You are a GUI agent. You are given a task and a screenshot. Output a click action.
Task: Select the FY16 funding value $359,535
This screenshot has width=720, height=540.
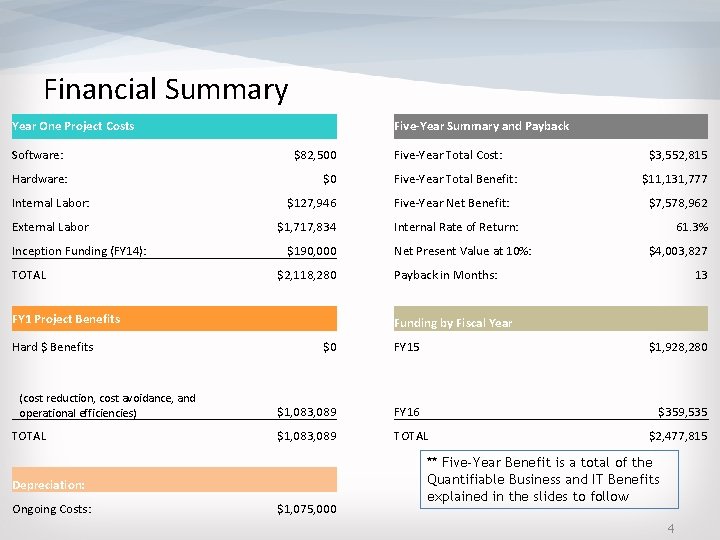pos(683,412)
